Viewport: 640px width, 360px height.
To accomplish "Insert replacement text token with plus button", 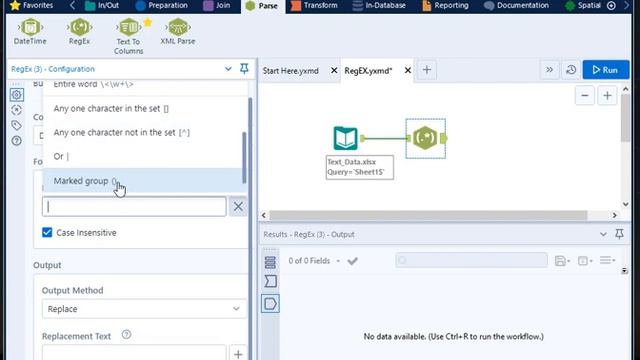I will click(x=238, y=353).
